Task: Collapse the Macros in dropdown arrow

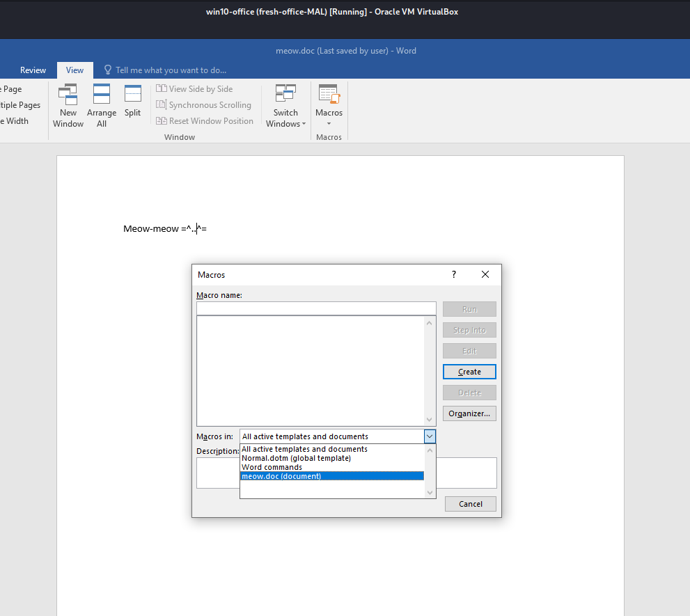Action: 430,436
